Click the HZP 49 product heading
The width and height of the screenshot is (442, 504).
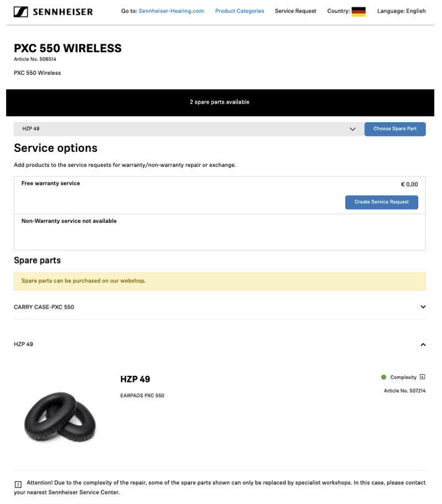pyautogui.click(x=135, y=379)
